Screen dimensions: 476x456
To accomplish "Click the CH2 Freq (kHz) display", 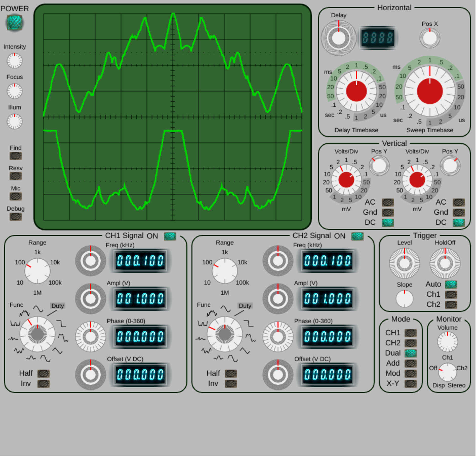I will coord(328,261).
